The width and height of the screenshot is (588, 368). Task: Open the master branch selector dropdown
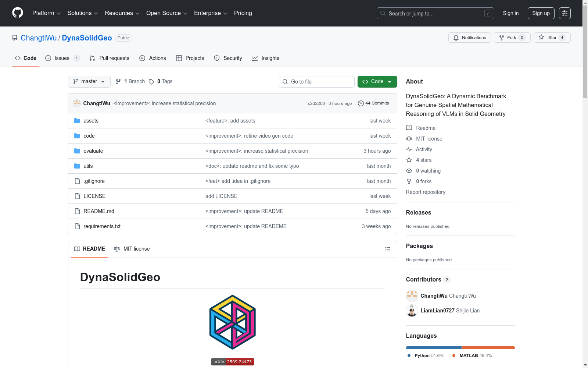(89, 82)
